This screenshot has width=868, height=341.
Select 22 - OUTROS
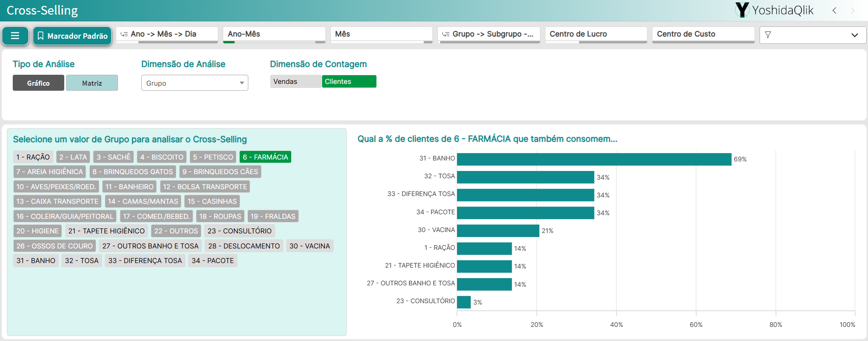176,231
